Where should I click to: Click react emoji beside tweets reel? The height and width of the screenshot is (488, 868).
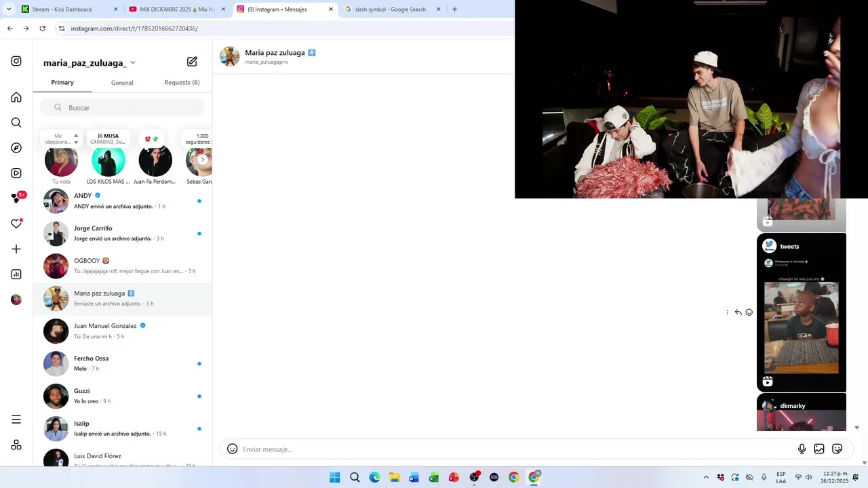tap(749, 312)
